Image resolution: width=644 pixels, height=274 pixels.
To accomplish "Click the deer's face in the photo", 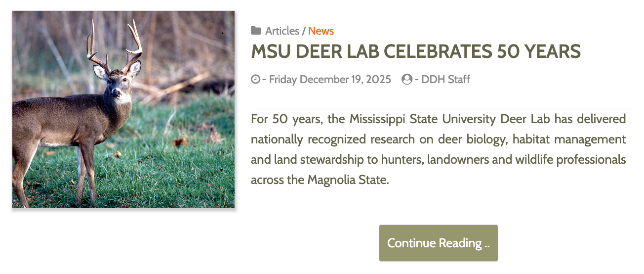I will click(x=118, y=83).
